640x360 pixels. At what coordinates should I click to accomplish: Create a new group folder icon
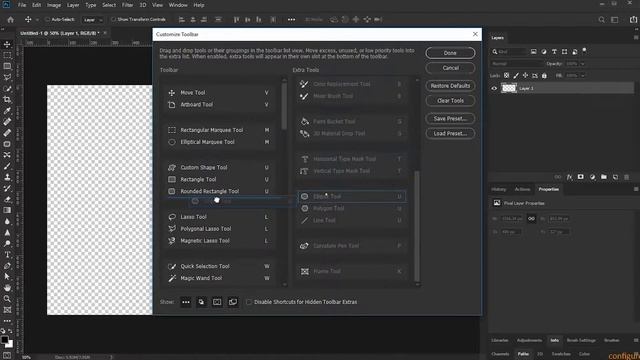pyautogui.click(x=604, y=177)
